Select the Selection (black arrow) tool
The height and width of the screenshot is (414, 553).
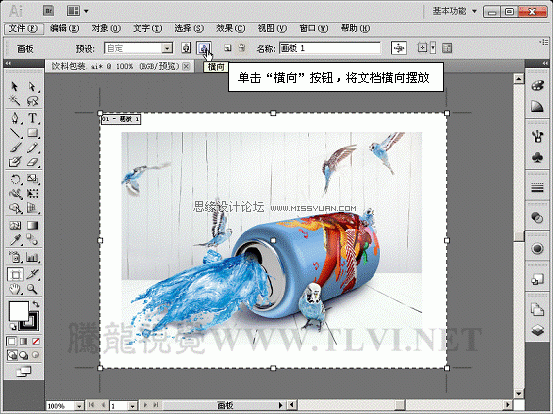[15, 86]
